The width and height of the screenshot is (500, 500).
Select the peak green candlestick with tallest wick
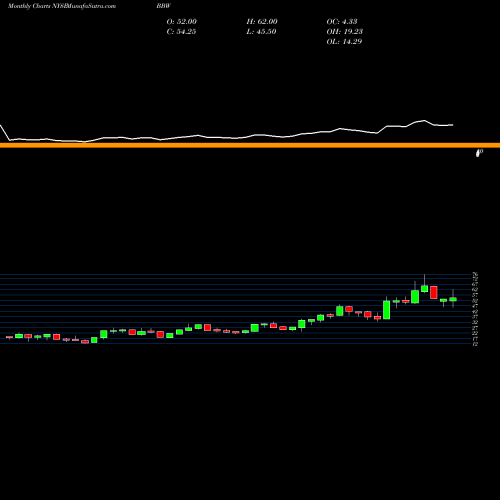coord(424,289)
